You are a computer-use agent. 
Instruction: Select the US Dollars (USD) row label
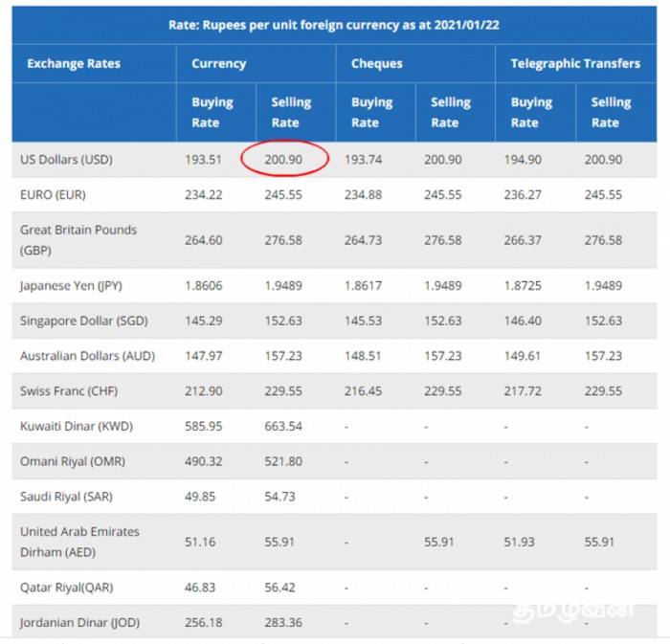[x=66, y=160]
